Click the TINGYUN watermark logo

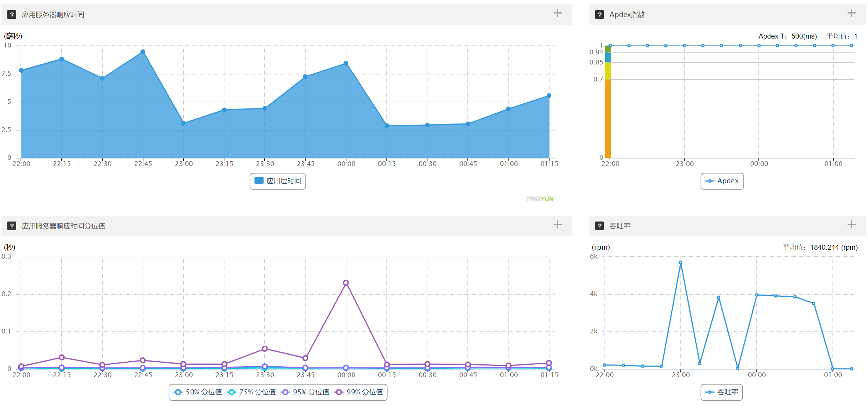pos(539,199)
